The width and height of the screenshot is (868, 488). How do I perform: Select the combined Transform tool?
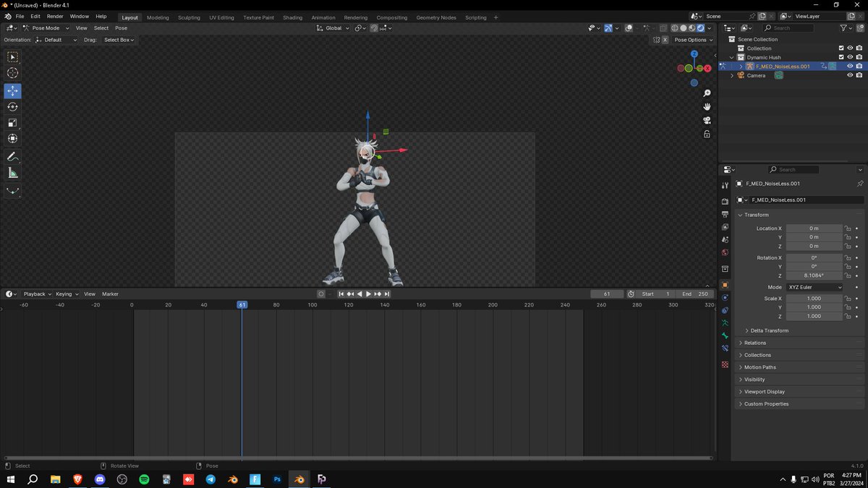point(12,138)
